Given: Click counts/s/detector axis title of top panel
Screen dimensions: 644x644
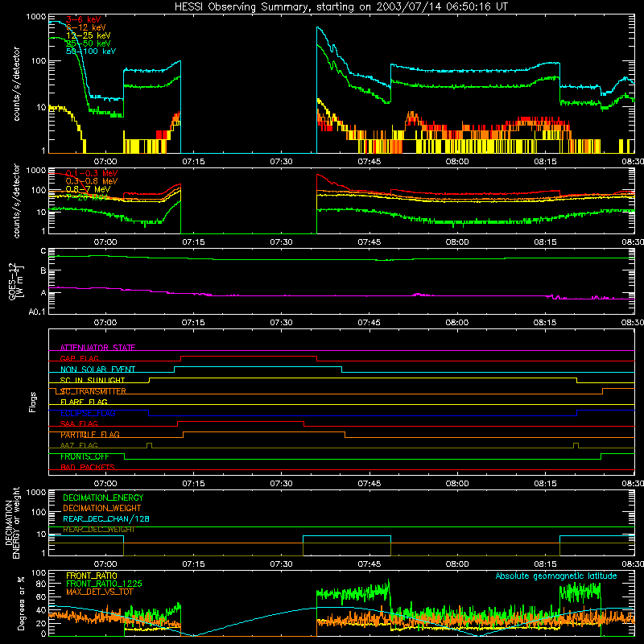Looking at the screenshot, I should click(x=16, y=84).
